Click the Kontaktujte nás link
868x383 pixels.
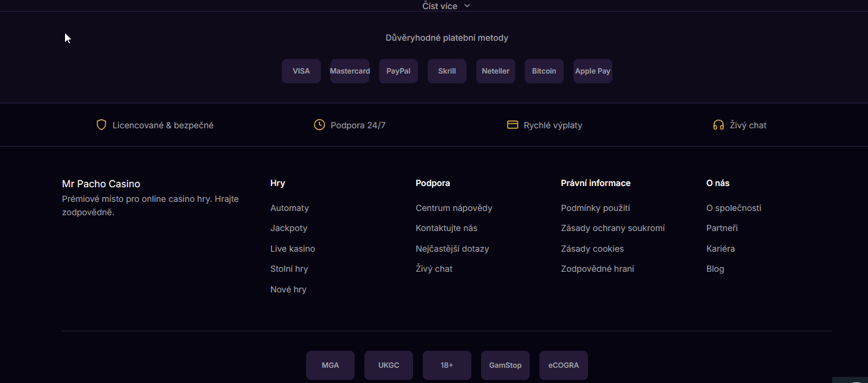tap(446, 228)
